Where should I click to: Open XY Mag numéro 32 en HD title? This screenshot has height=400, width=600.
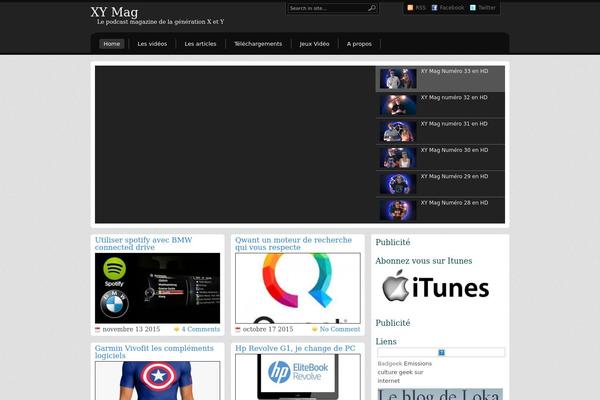point(454,98)
